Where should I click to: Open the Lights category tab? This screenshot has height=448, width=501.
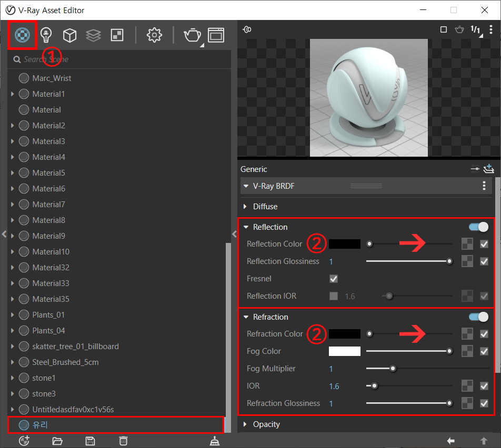point(46,35)
